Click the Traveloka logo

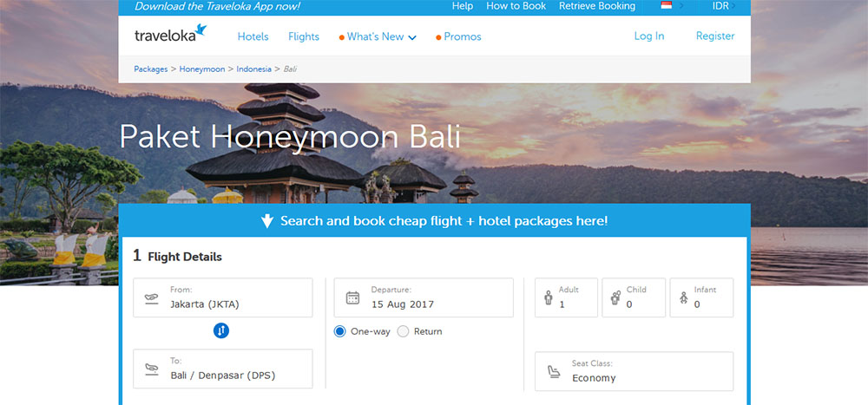coord(170,33)
